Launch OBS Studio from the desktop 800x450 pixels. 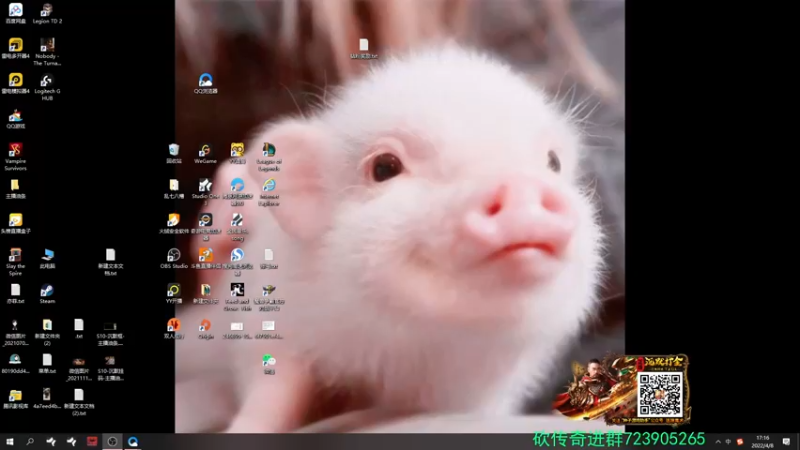pyautogui.click(x=174, y=259)
